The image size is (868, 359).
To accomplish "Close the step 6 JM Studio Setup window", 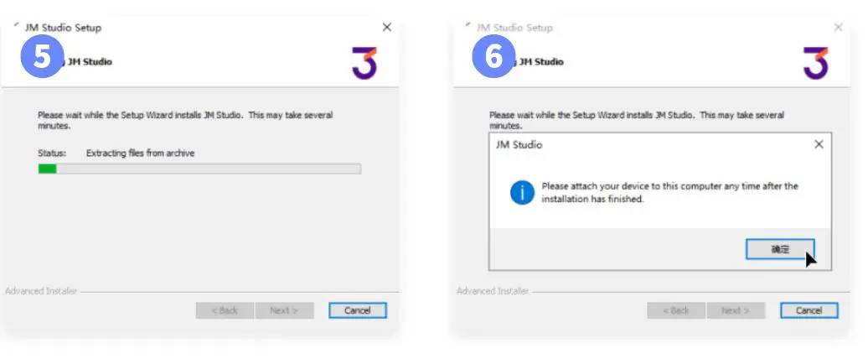I will click(838, 27).
